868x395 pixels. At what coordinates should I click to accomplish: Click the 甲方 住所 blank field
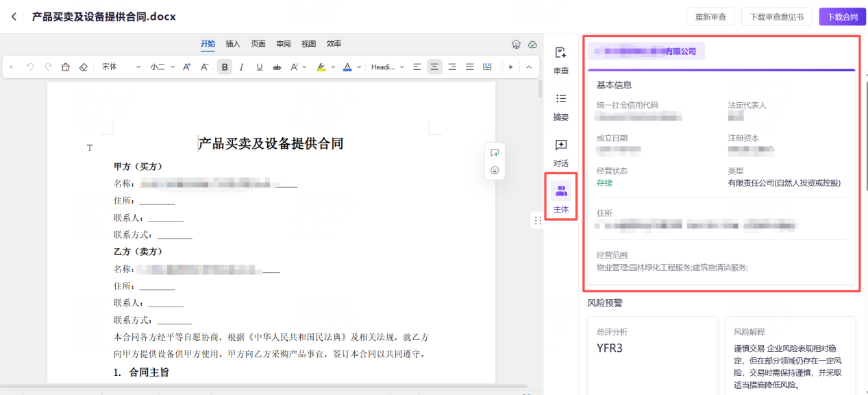(157, 201)
